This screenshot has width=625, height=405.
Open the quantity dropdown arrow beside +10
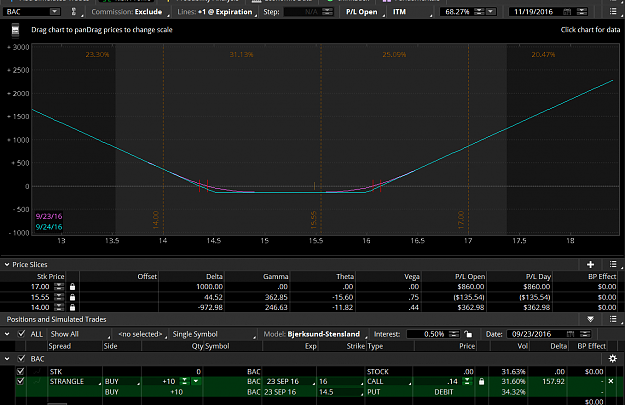click(x=196, y=381)
